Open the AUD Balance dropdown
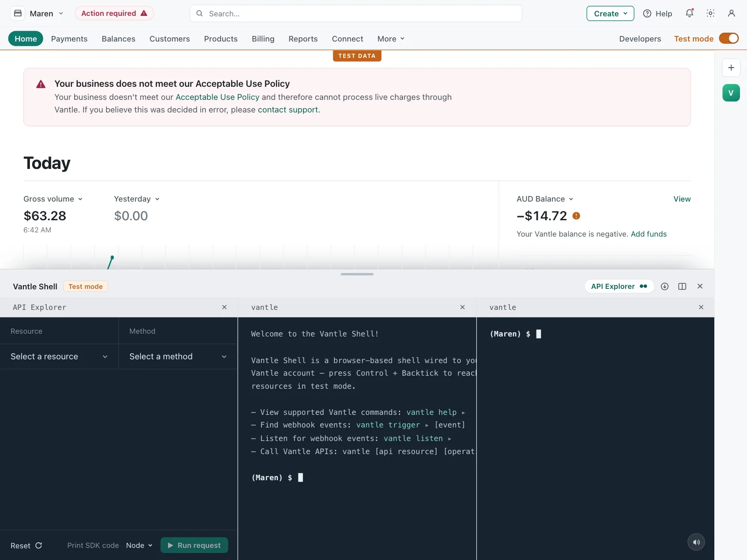This screenshot has height=560, width=747. coord(545,199)
